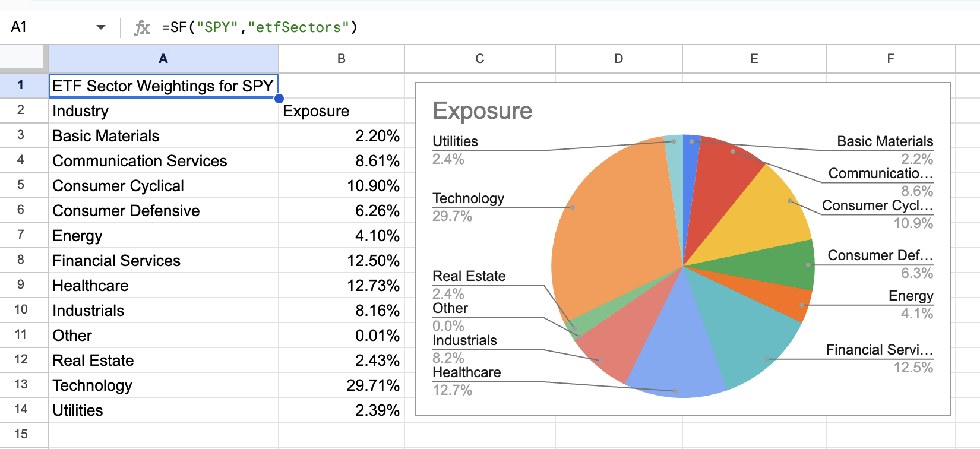Click the fx function icon
Screen dimensions: 980x449
pos(142,27)
